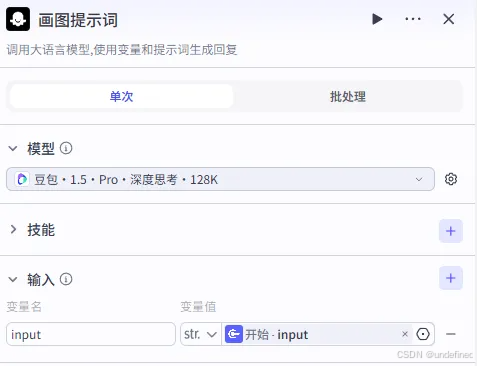Edit the input variable name field
The image size is (477, 366).
pos(91,334)
